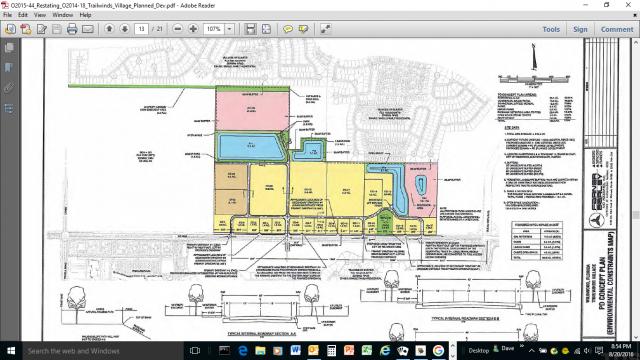
Task: Open the View menu
Action: coord(40,15)
